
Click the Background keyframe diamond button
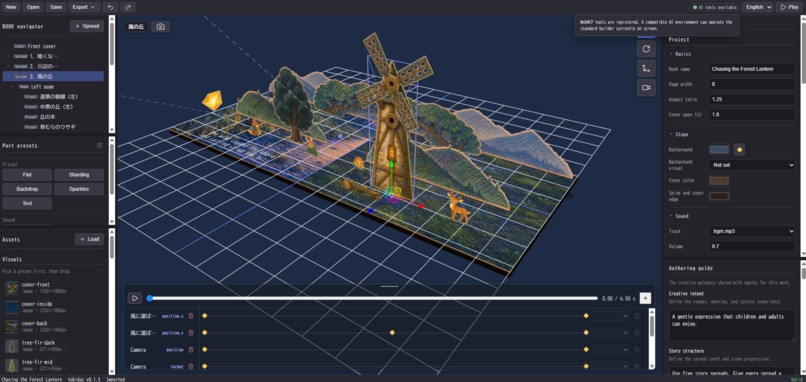pos(739,150)
